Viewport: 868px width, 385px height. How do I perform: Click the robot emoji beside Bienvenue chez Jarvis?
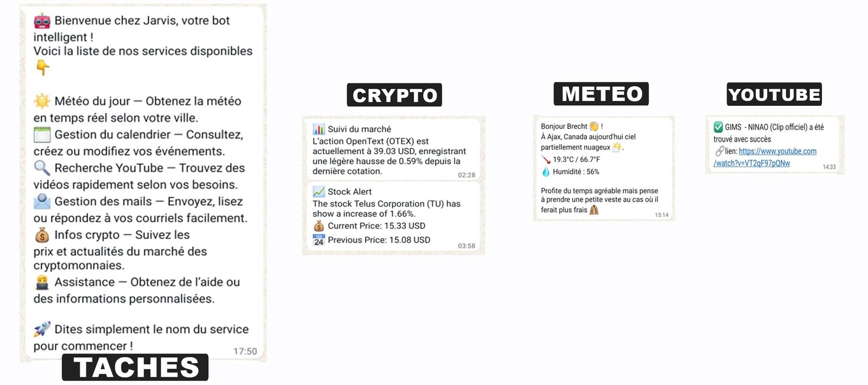42,21
